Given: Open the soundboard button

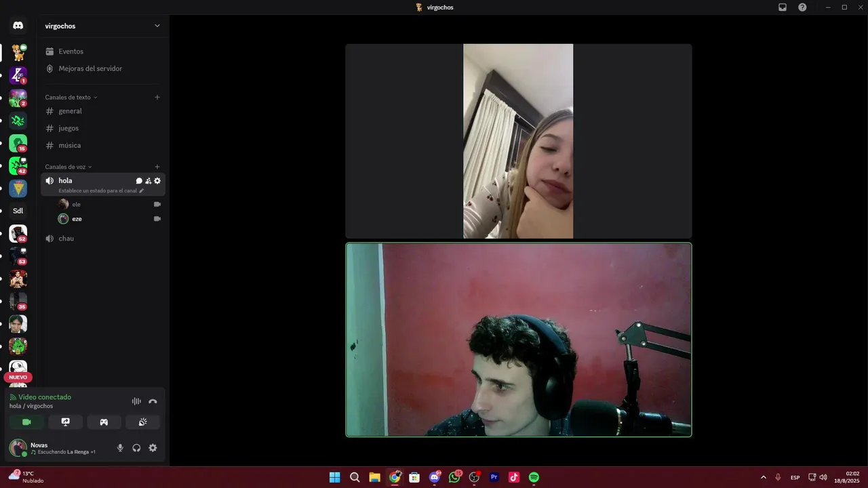Looking at the screenshot, I should 142,422.
